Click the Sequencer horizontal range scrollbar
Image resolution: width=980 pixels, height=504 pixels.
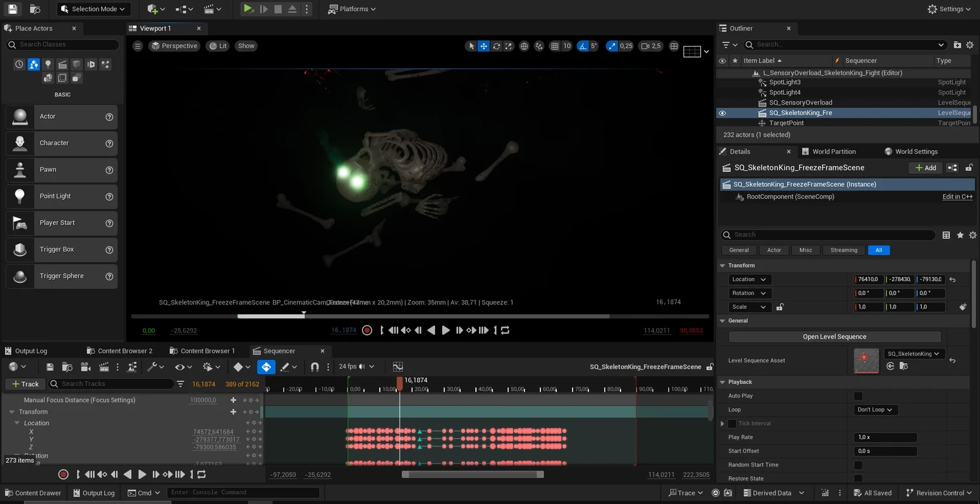pos(472,475)
